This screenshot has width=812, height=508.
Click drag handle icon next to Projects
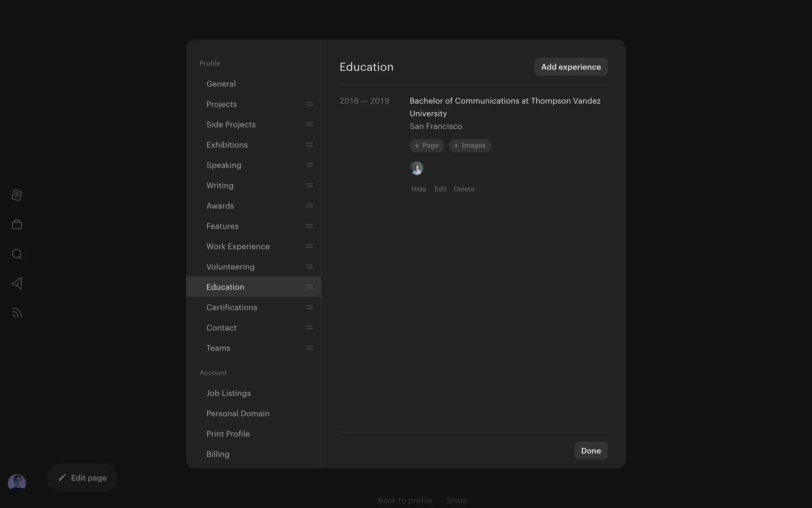(310, 104)
